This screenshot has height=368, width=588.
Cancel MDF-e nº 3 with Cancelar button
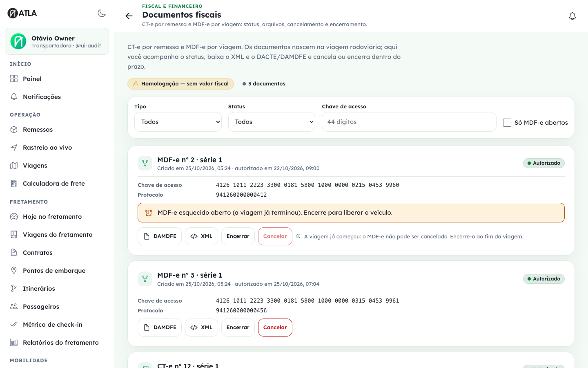click(275, 328)
